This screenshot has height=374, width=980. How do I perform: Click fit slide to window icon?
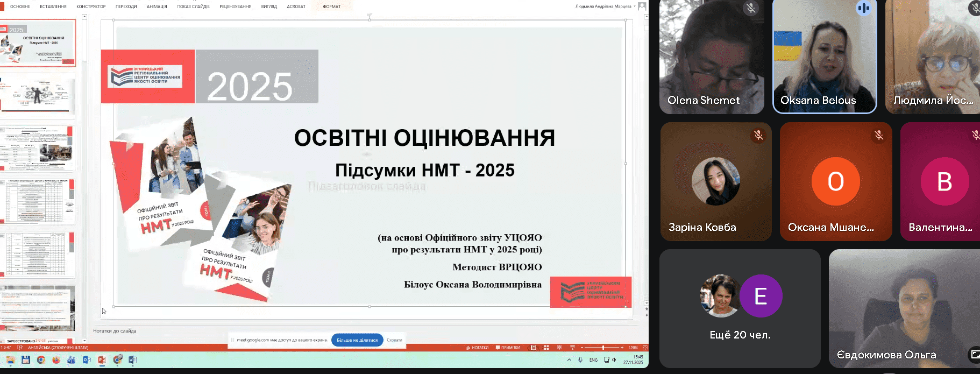click(x=645, y=348)
